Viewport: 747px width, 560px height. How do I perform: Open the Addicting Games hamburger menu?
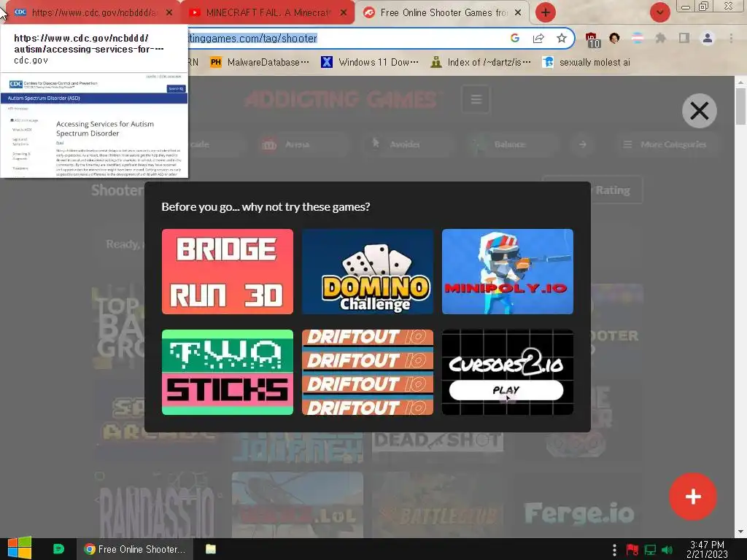(x=476, y=99)
